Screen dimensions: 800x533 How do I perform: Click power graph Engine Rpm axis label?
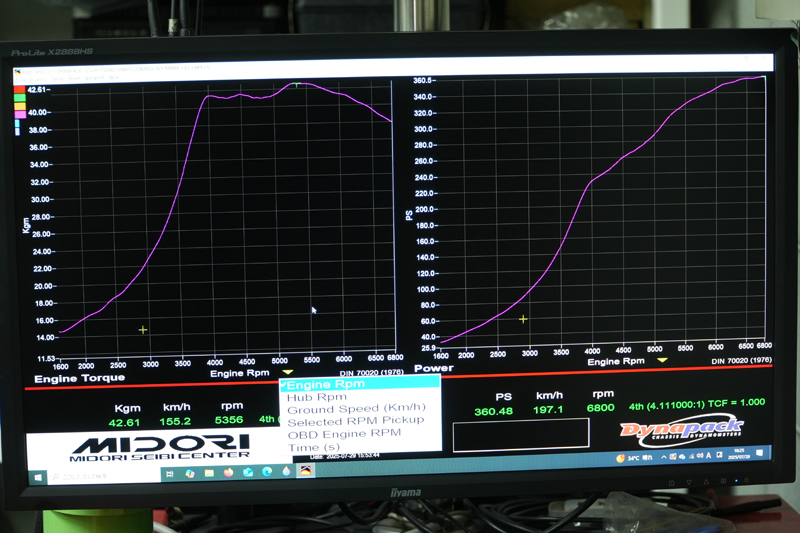[x=616, y=362]
